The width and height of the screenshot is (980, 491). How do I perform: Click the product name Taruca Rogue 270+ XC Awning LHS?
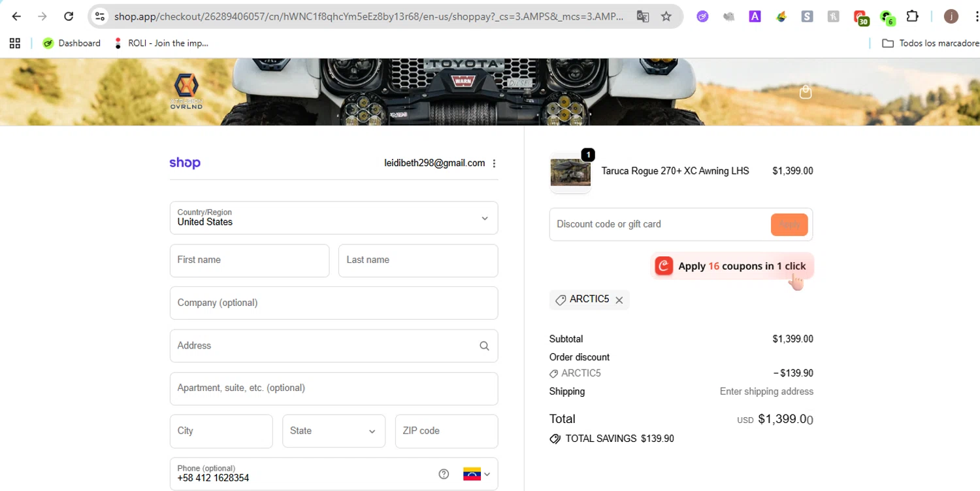pos(675,171)
